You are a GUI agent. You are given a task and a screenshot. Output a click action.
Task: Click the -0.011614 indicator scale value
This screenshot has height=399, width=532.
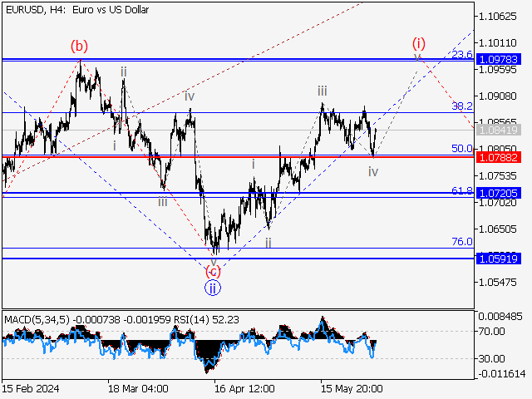[502, 374]
